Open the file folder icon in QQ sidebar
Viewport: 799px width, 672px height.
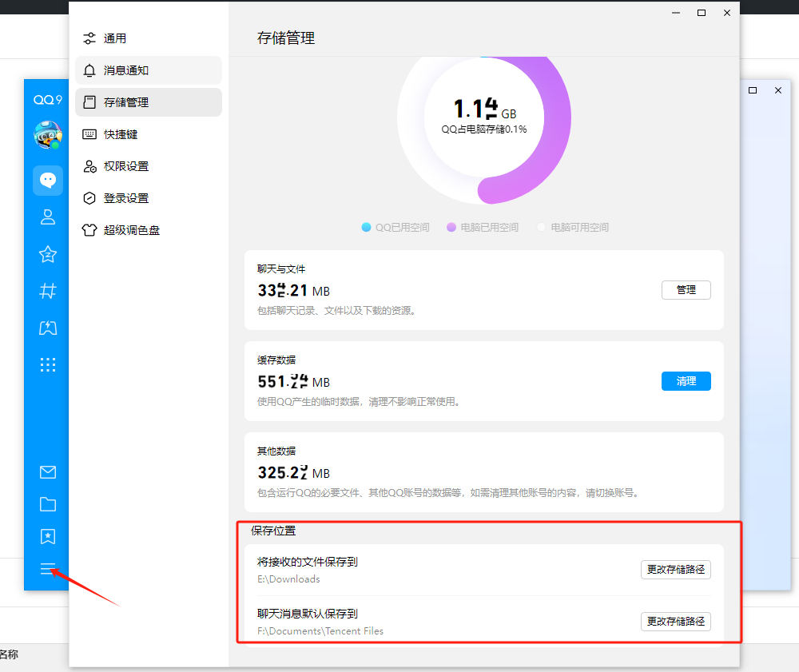[x=48, y=504]
